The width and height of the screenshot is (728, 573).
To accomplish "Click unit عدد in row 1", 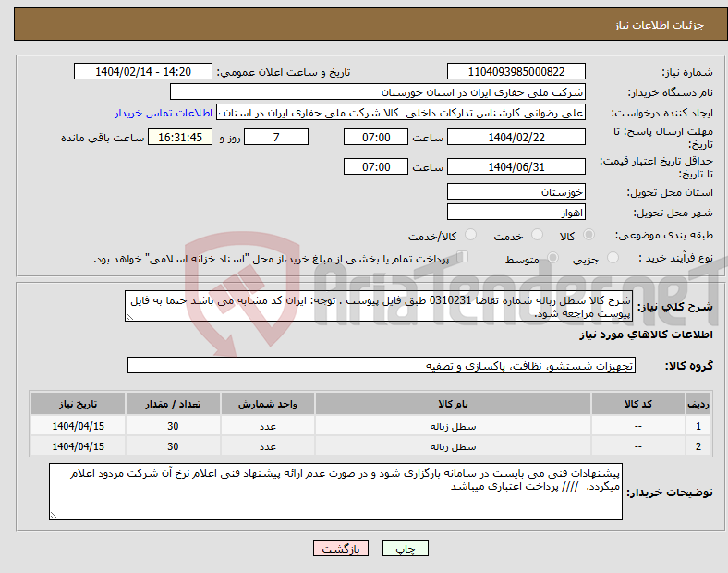I will coord(268,426).
